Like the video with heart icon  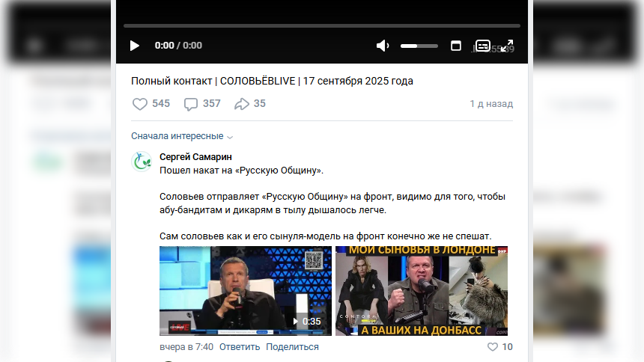pyautogui.click(x=139, y=104)
